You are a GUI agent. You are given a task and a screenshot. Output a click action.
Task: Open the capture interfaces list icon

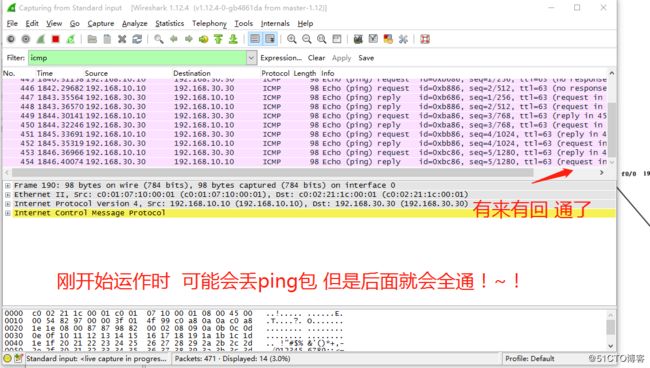coord(11,39)
